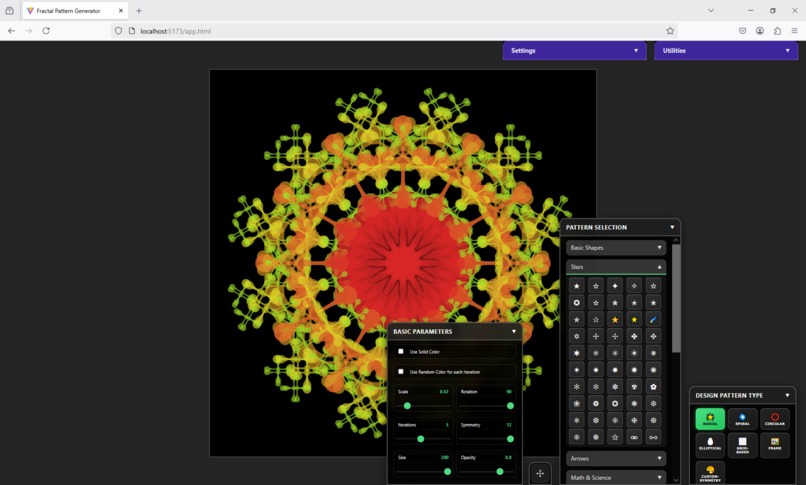Open the Utilities dropdown panel

[x=726, y=50]
